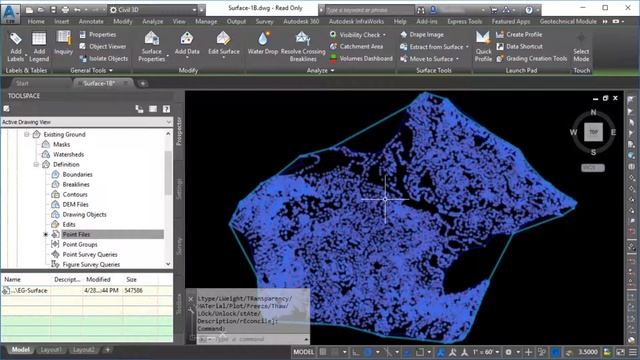This screenshot has width=640, height=360.
Task: Sort the list by the Modified column header
Action: pyautogui.click(x=98, y=280)
